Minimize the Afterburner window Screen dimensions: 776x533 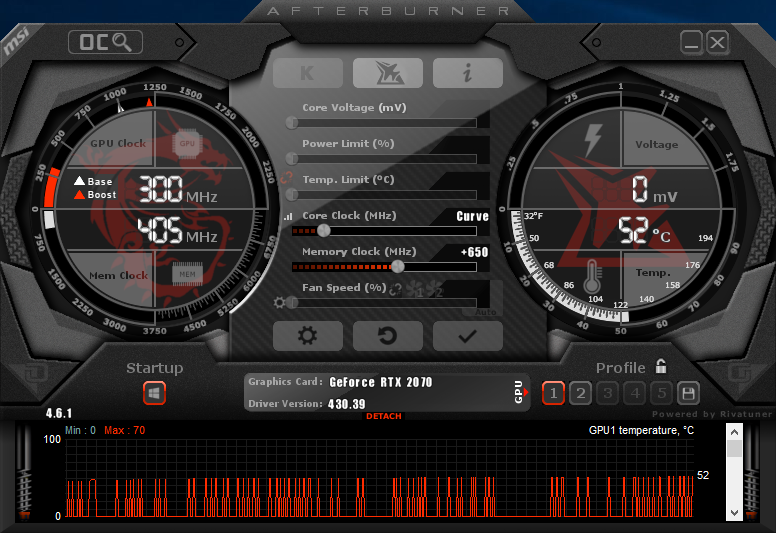click(x=691, y=42)
